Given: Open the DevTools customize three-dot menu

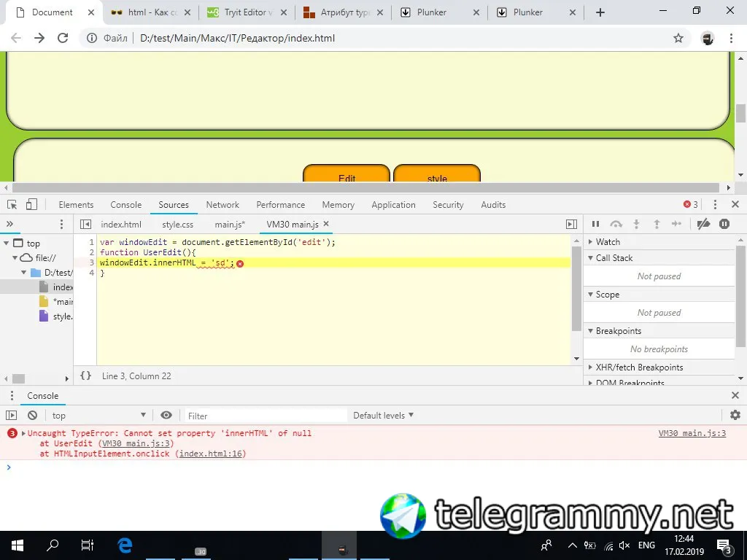Looking at the screenshot, I should [715, 205].
